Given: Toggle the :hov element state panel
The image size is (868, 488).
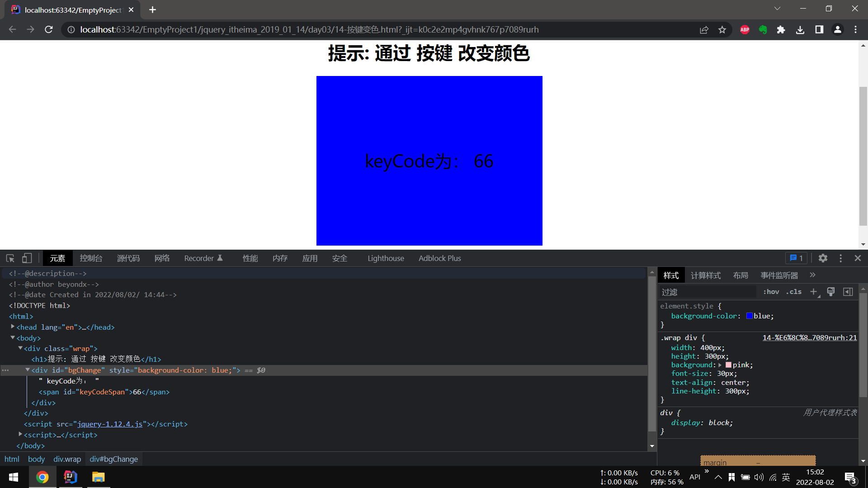Looking at the screenshot, I should (771, 292).
